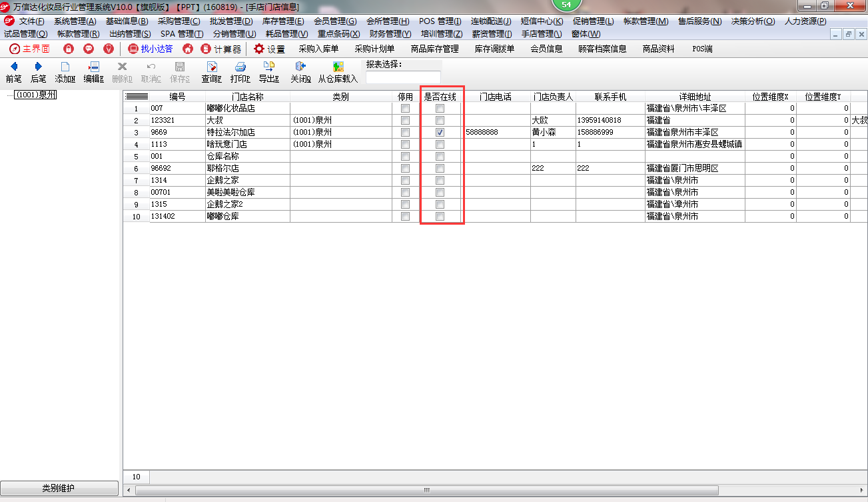Open 顾客档案信息 shortcut

602,49
